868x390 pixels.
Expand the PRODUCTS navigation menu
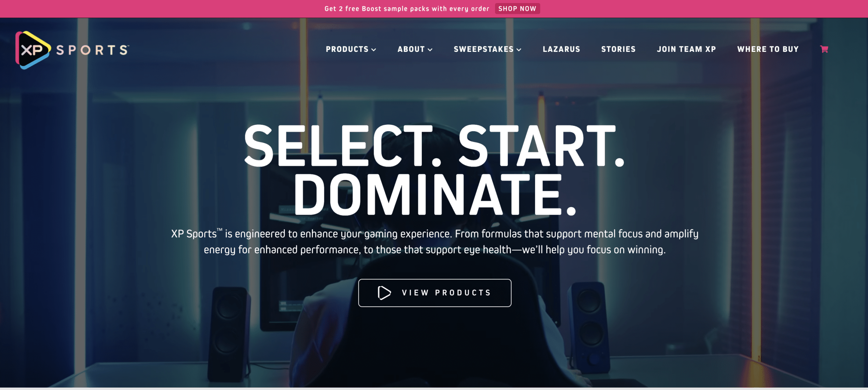[x=351, y=49]
